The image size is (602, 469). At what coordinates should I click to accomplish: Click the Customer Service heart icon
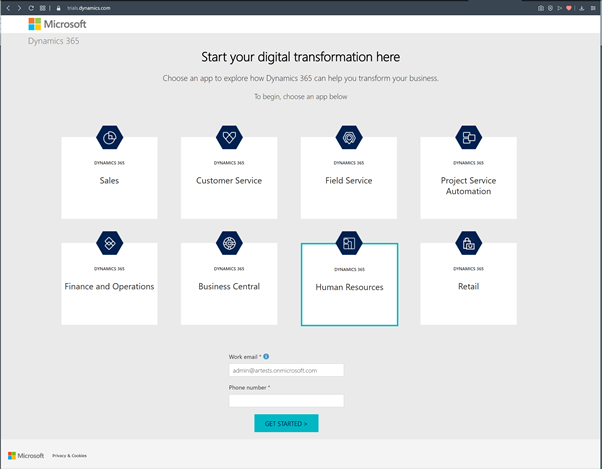pos(229,138)
